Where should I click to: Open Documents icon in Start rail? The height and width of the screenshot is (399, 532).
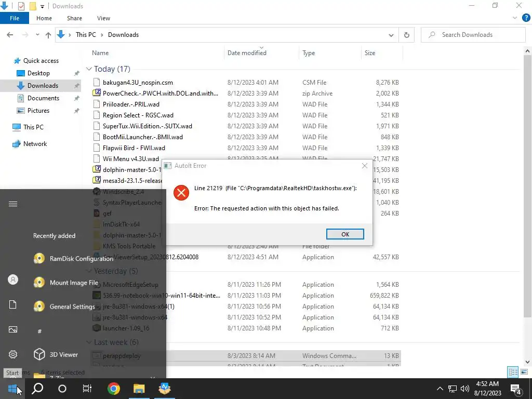point(13,304)
